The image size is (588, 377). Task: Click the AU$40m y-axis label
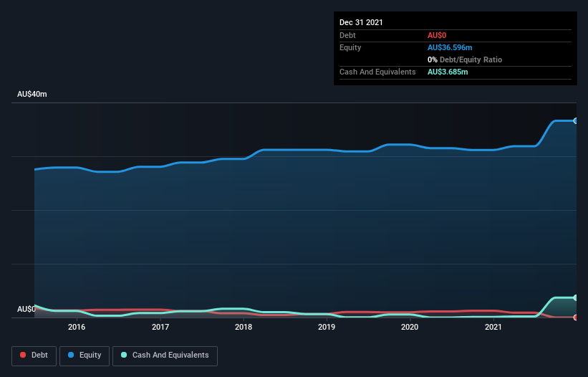(x=32, y=94)
